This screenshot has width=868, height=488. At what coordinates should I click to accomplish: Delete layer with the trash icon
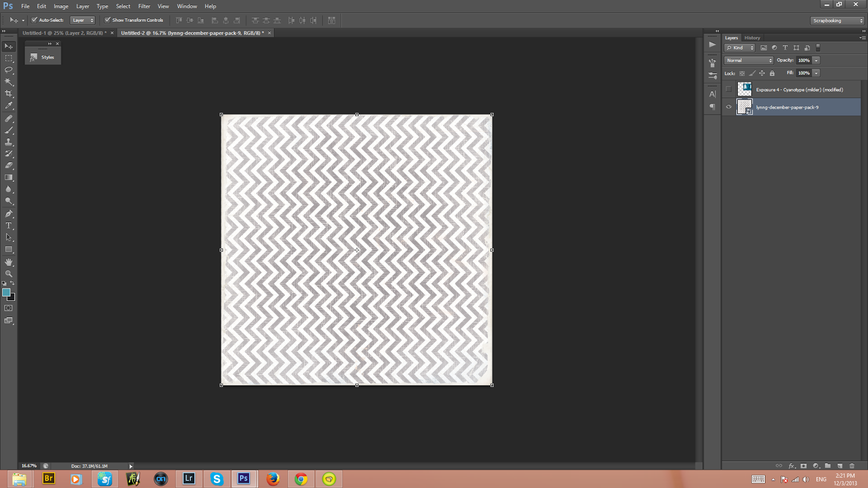(x=852, y=466)
